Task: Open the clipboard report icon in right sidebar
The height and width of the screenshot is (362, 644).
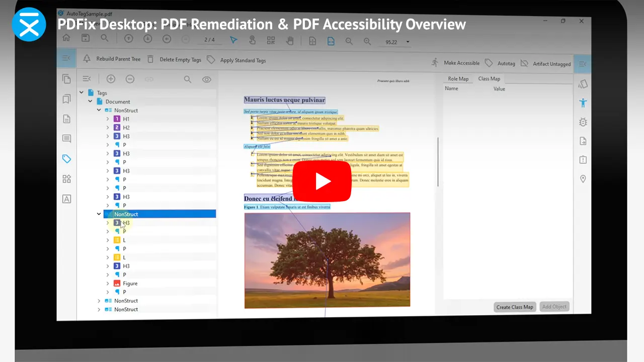Action: click(583, 160)
